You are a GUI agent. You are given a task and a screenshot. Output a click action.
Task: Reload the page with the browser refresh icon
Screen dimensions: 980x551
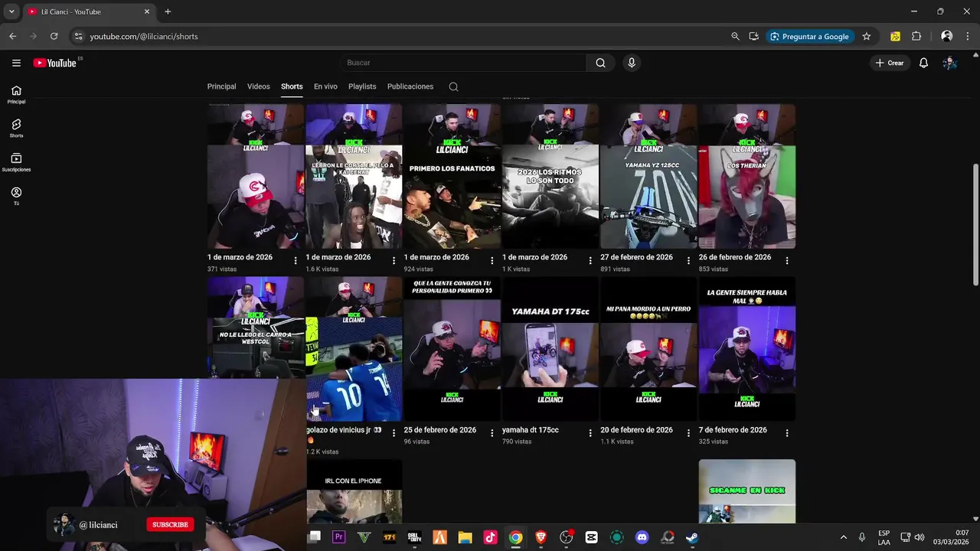(54, 36)
